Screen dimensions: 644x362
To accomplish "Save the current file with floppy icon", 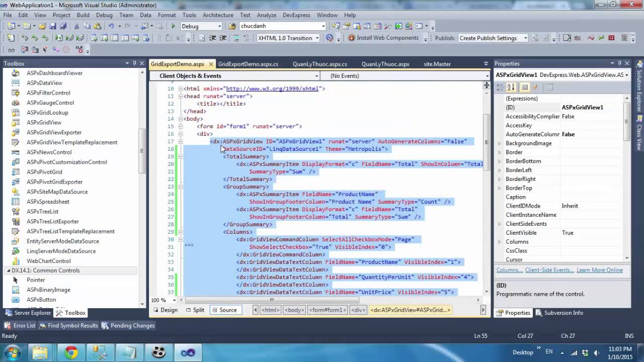I will [x=53, y=26].
